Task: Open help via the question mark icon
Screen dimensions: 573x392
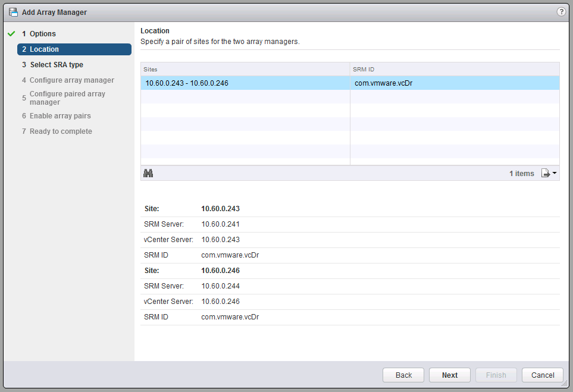Action: pyautogui.click(x=561, y=12)
